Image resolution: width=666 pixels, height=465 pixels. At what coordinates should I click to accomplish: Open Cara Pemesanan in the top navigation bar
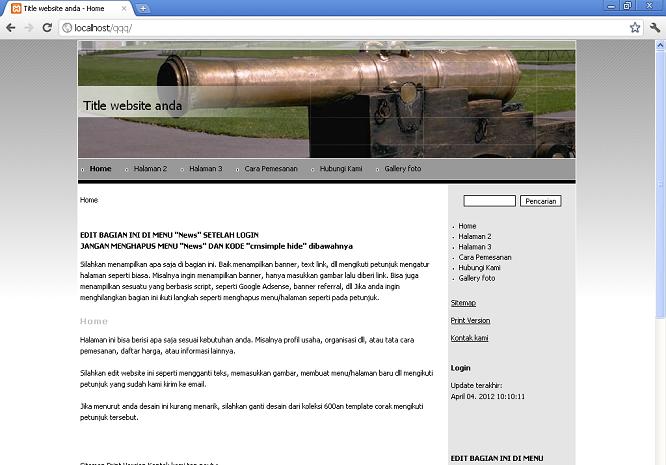coord(271,169)
